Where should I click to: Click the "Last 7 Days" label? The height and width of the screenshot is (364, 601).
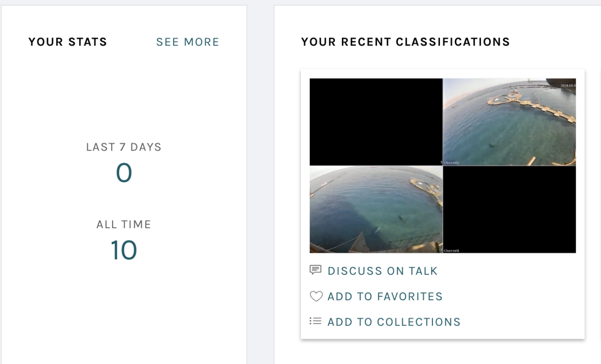[x=124, y=147]
